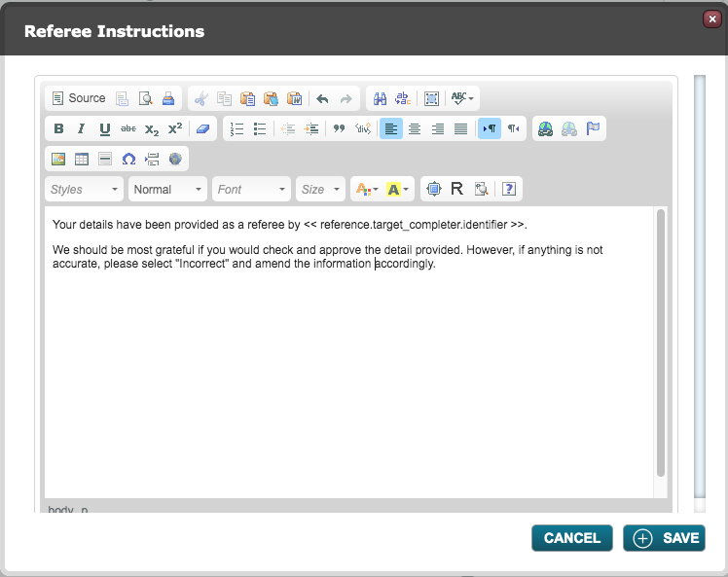Image resolution: width=728 pixels, height=577 pixels.
Task: Insert IFrame globe icon
Action: [175, 160]
